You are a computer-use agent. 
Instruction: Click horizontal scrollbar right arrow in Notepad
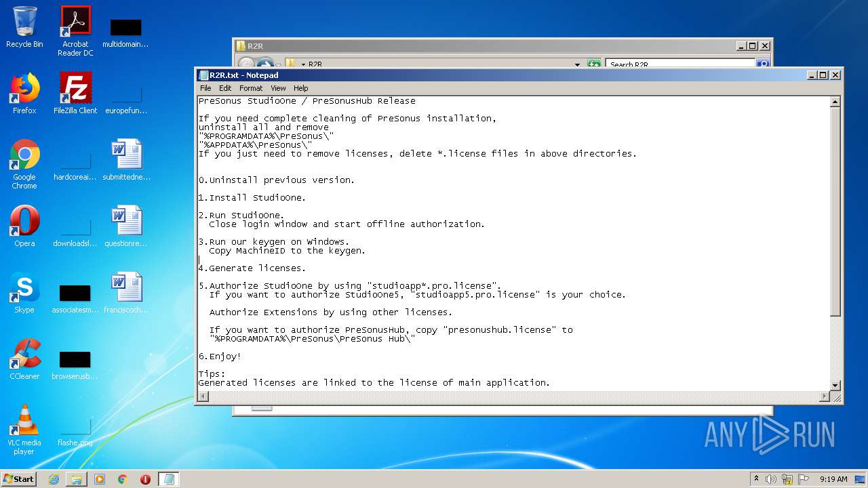point(825,396)
